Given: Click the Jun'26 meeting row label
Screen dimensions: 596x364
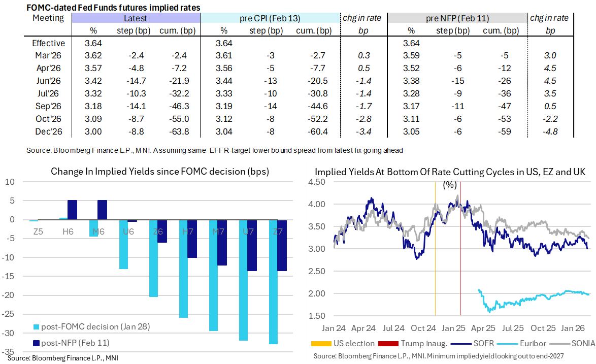Looking at the screenshot, I should point(48,81).
